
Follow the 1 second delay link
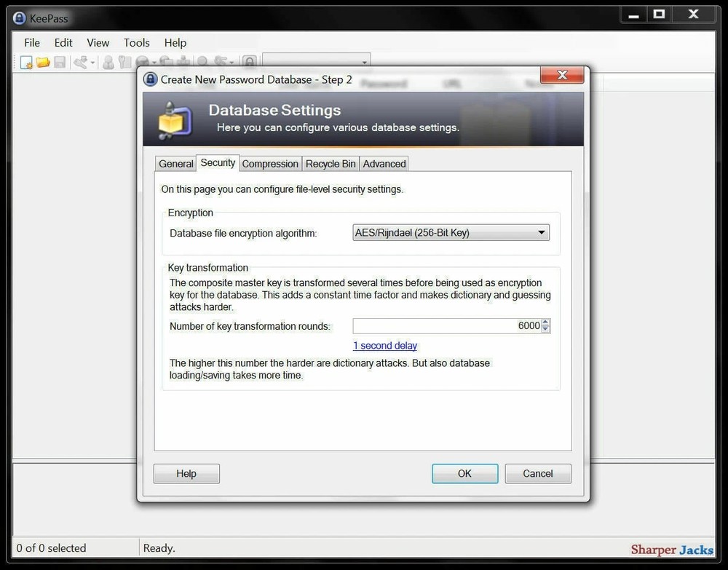click(x=385, y=345)
